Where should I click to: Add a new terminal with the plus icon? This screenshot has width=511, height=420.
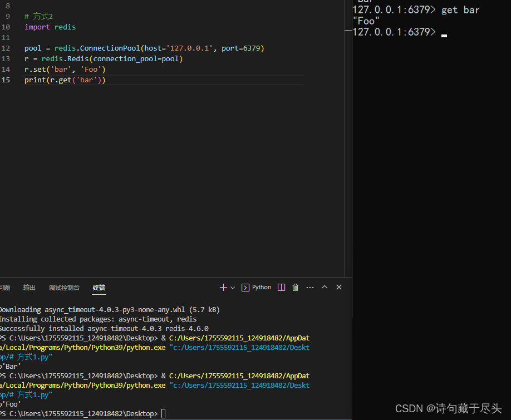(223, 288)
